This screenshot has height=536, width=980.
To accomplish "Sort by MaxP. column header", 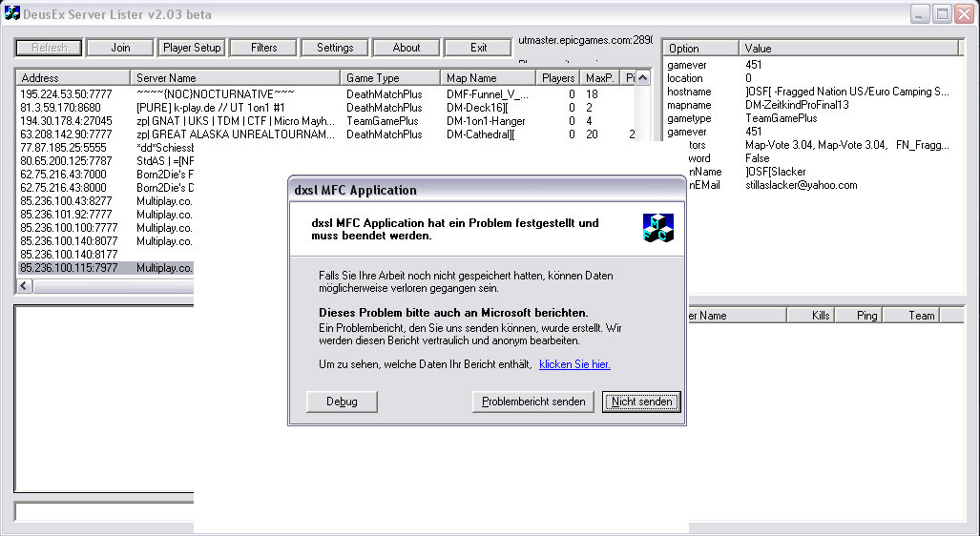I will click(x=600, y=78).
